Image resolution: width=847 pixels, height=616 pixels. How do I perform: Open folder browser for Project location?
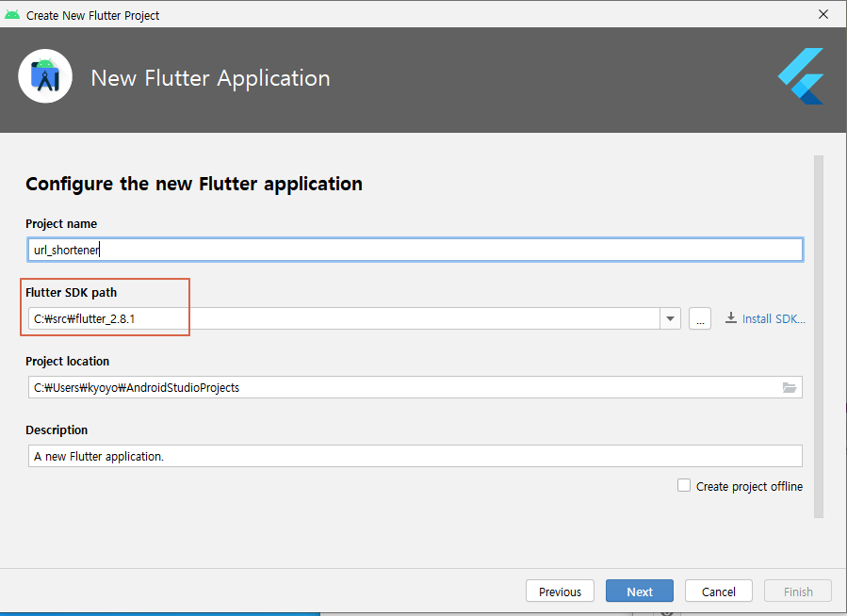(x=790, y=387)
